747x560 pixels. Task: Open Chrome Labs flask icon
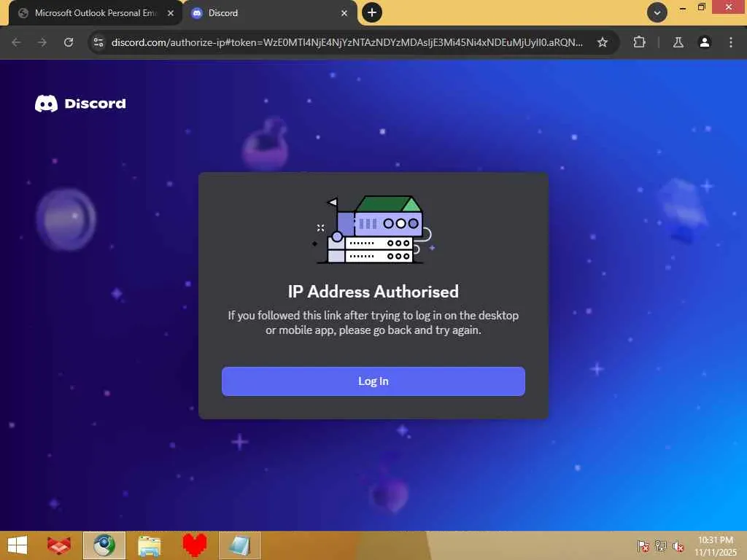(x=678, y=42)
